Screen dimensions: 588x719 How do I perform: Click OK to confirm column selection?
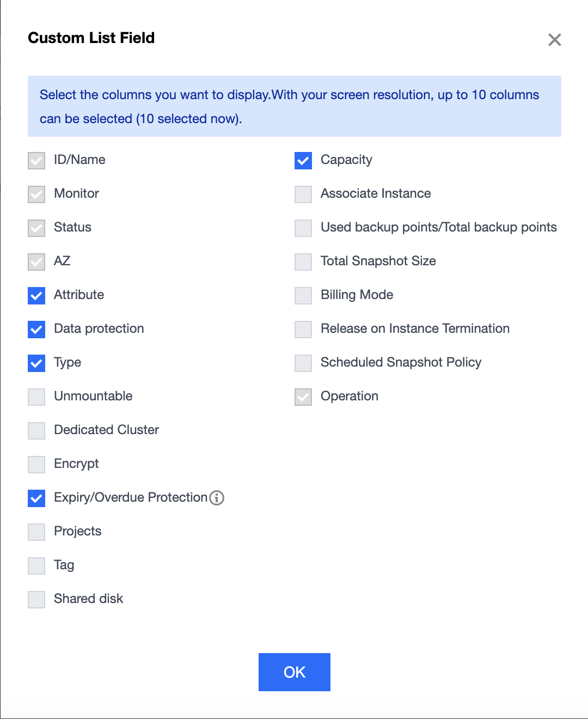pos(294,672)
